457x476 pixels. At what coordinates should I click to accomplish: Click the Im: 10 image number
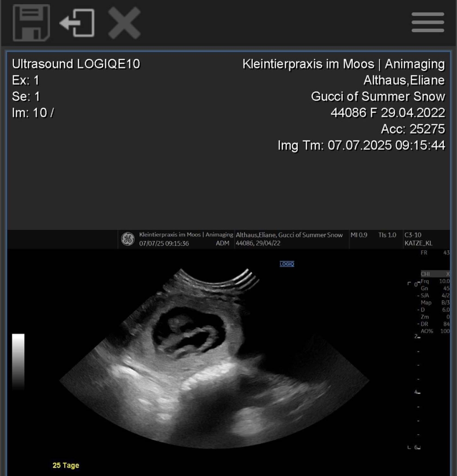32,113
